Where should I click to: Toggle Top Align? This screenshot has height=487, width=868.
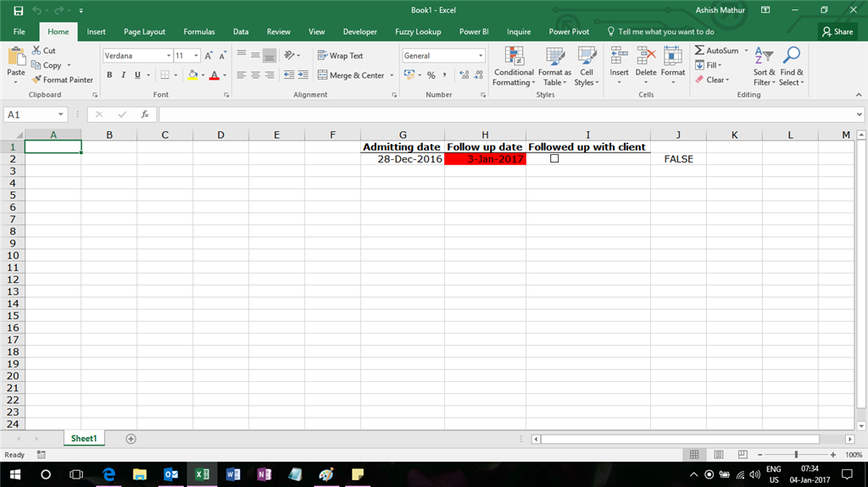242,55
